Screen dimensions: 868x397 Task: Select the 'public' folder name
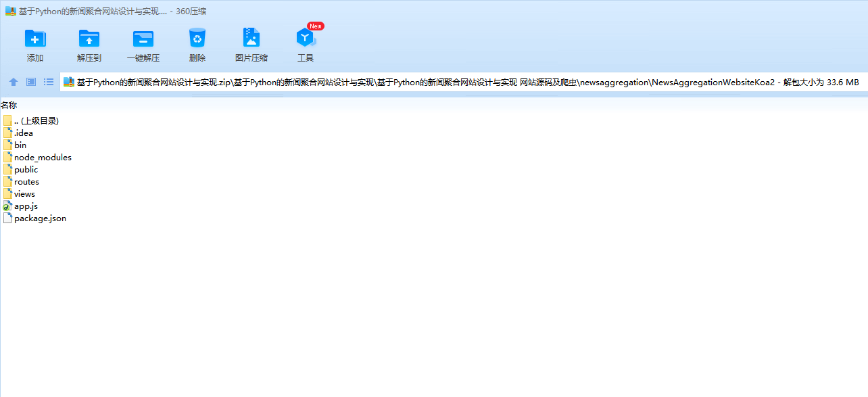click(26, 169)
